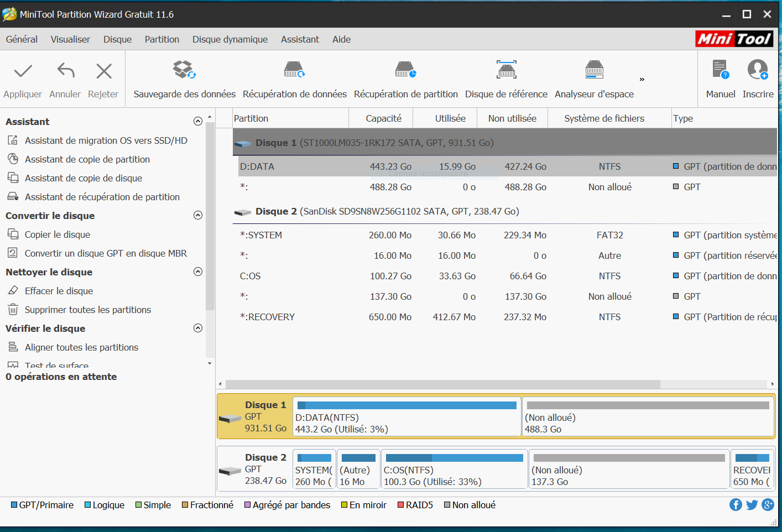Click the Annuler undo arrow icon
This screenshot has height=532, width=782.
(x=65, y=71)
